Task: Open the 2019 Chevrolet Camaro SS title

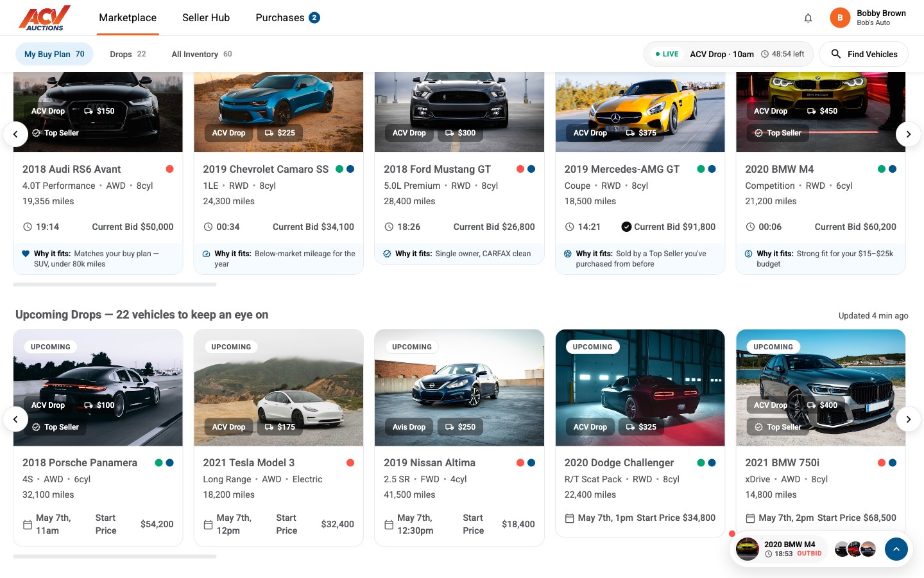Action: click(266, 170)
